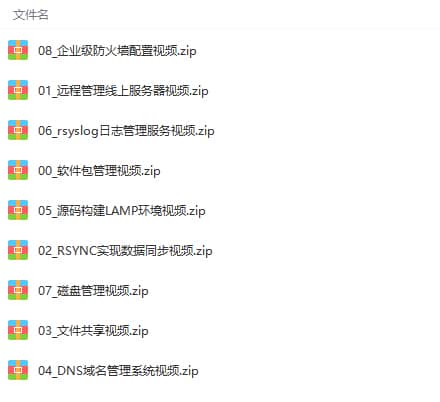Open file 02_RSYNC实现数据同步视频.zip
This screenshot has height=402, width=440.
tap(125, 251)
